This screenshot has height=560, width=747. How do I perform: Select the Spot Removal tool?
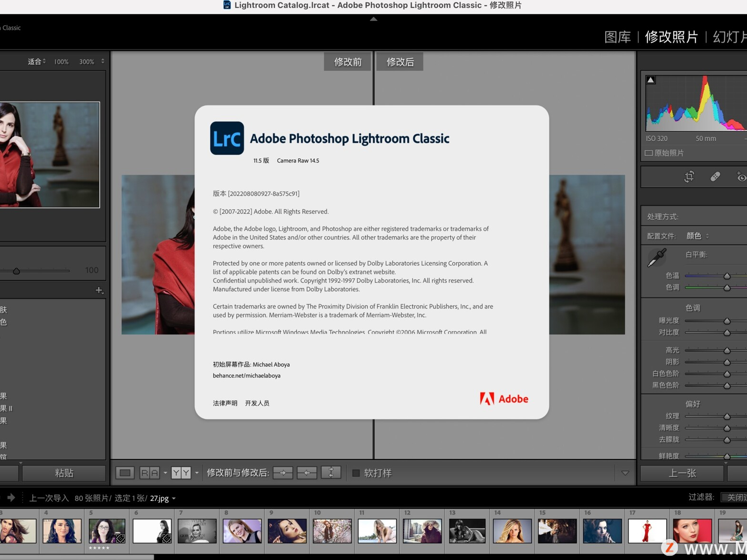tap(715, 176)
